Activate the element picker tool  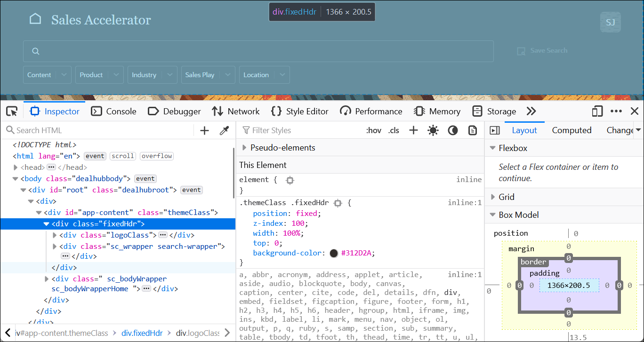pyautogui.click(x=11, y=111)
